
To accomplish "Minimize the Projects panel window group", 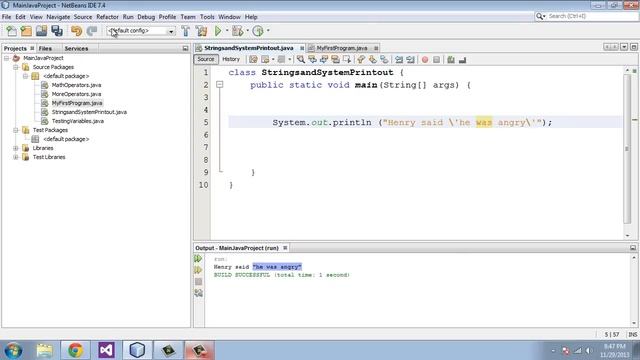I will tap(185, 48).
